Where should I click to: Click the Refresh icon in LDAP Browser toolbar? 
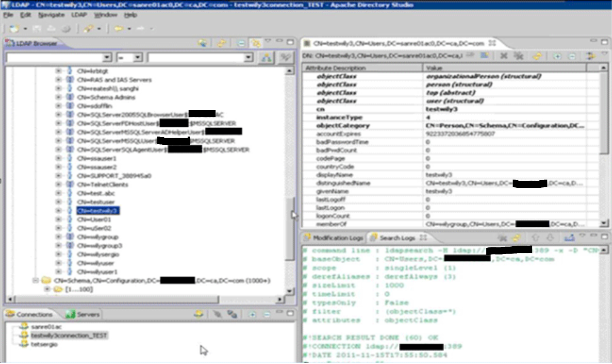pos(221,43)
